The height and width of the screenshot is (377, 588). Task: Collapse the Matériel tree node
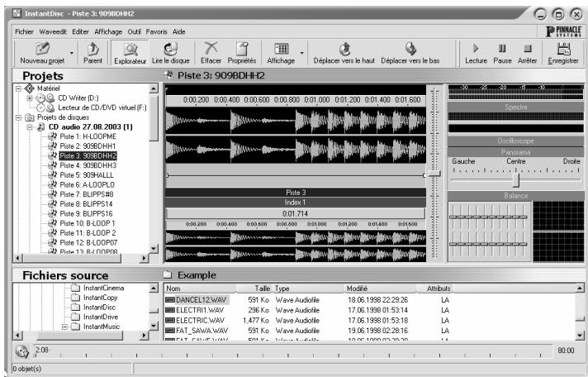tap(18, 88)
